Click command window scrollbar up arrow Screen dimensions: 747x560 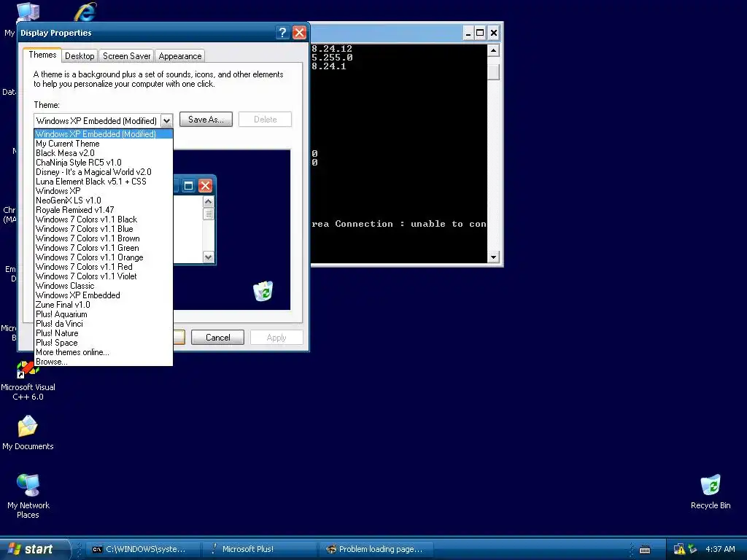(493, 50)
